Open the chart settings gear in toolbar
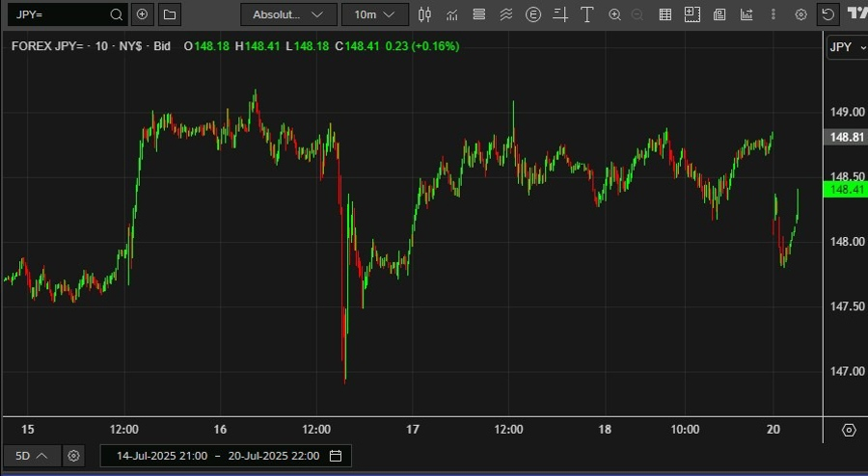The height and width of the screenshot is (476, 868). [x=800, y=14]
